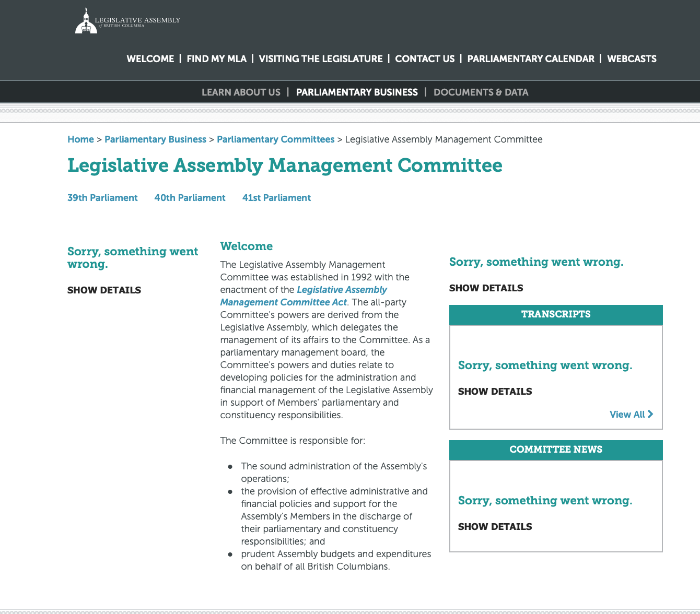Select CONTACT US in top navigation
The height and width of the screenshot is (614, 700).
[425, 58]
